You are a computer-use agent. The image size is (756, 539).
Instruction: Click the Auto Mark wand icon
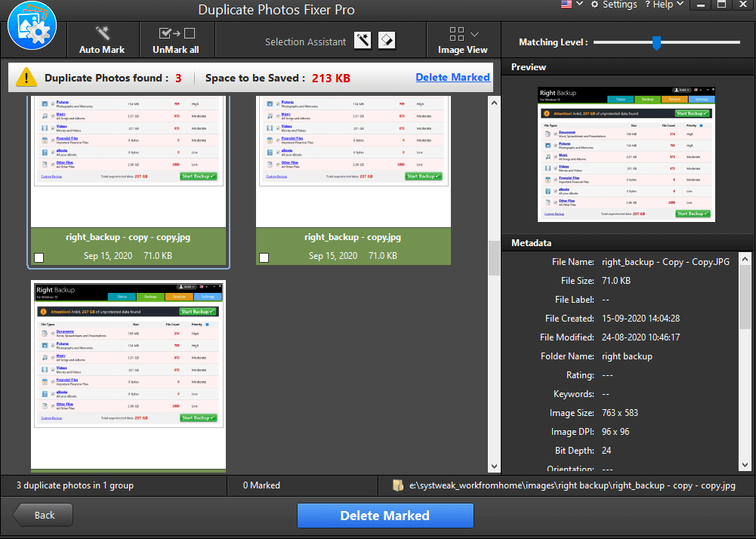(102, 33)
